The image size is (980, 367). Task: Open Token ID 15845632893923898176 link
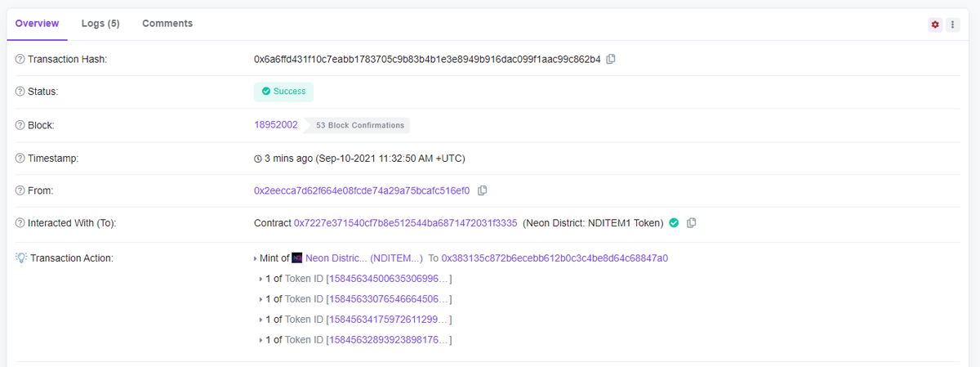click(389, 340)
